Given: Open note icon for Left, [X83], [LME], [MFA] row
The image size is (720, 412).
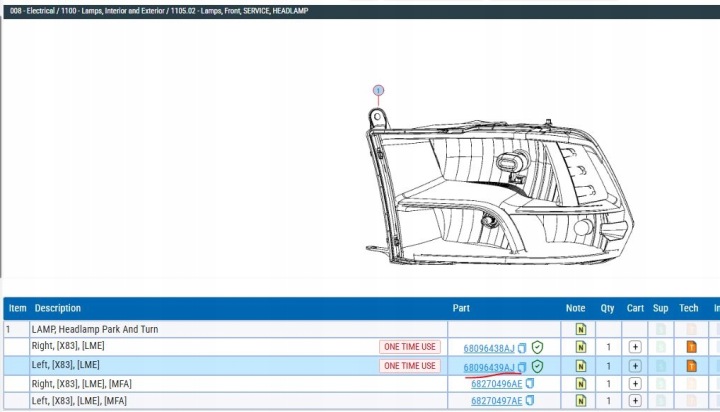Looking at the screenshot, I should (x=581, y=401).
